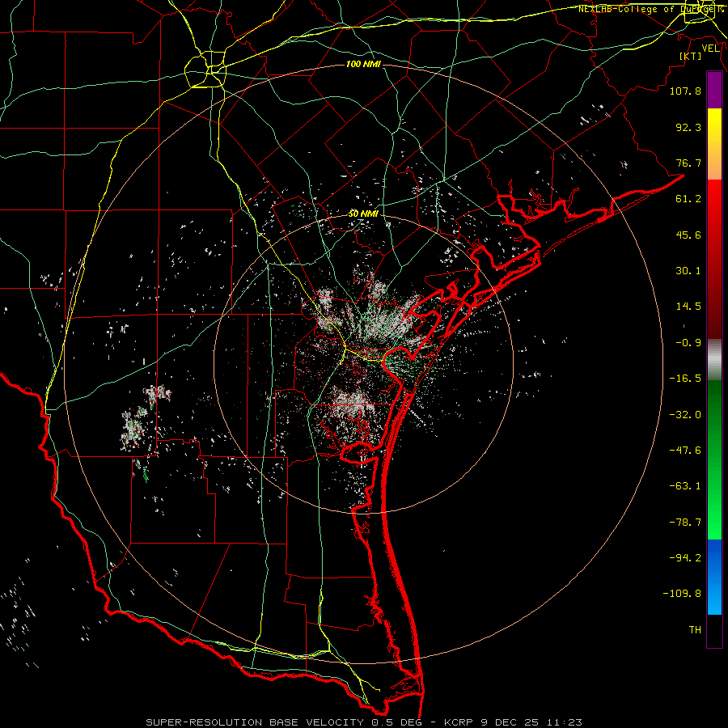Click the -47.6 legend value
This screenshot has height=728, width=728.
[x=685, y=451]
